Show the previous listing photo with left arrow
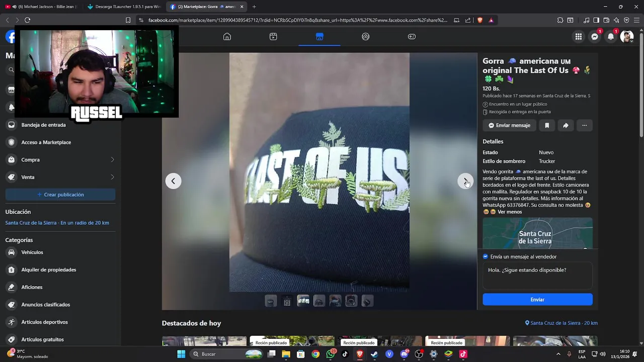Viewport: 644px width, 362px height. (173, 181)
